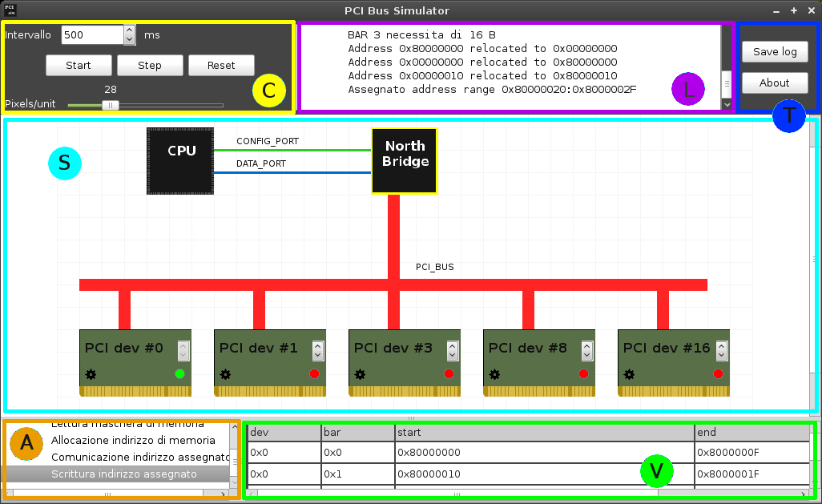Viewport: 822px width, 504px height.
Task: Select 'Allocazione indirizzo di memoria' list item
Action: (133, 440)
